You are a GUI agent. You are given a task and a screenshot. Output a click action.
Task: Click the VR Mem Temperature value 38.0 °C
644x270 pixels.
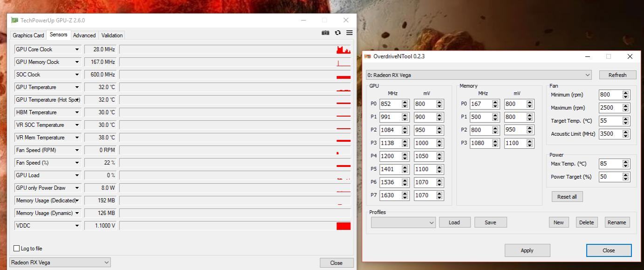click(x=100, y=138)
